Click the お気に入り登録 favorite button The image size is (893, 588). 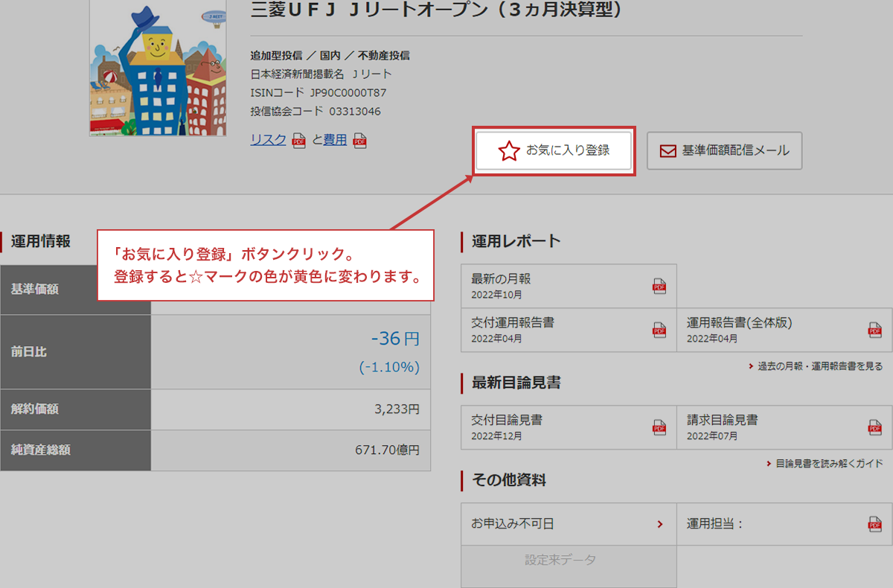click(x=554, y=151)
